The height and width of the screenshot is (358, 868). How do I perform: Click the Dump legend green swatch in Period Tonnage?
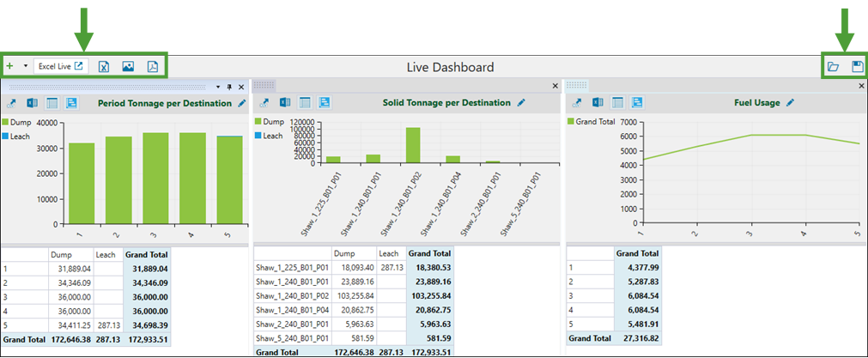click(6, 123)
